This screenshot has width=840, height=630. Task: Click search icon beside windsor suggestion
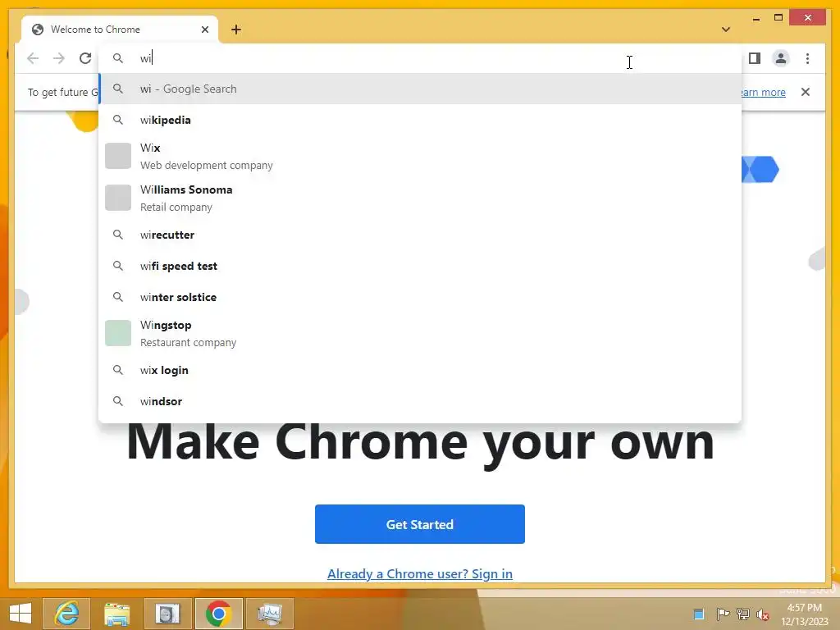(x=118, y=401)
